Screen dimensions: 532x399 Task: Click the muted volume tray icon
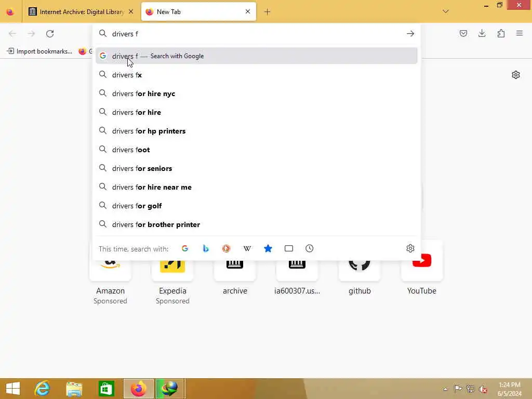click(483, 389)
